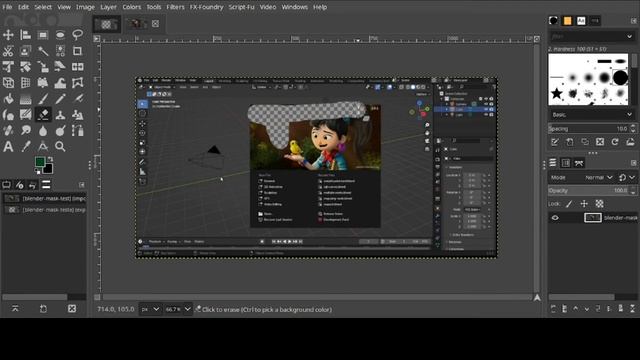The height and width of the screenshot is (360, 640).
Task: Select the Ellipse Select tool
Action: (60, 35)
